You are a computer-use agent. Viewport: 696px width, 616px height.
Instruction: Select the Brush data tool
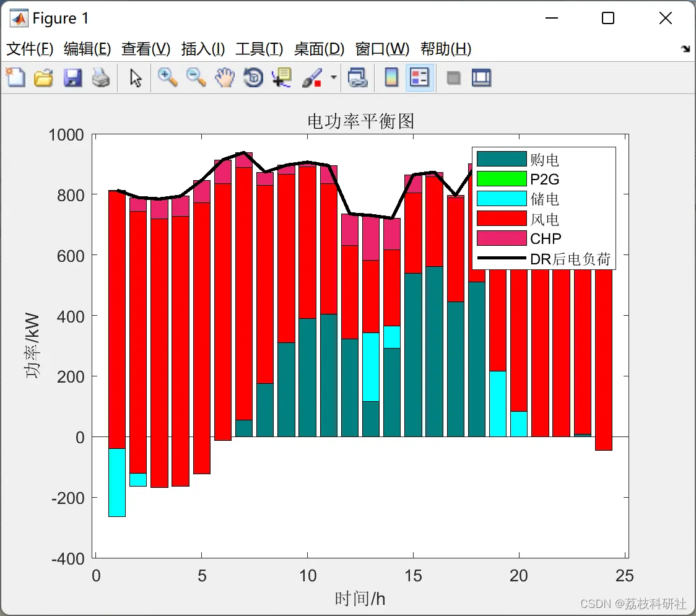coord(312,77)
